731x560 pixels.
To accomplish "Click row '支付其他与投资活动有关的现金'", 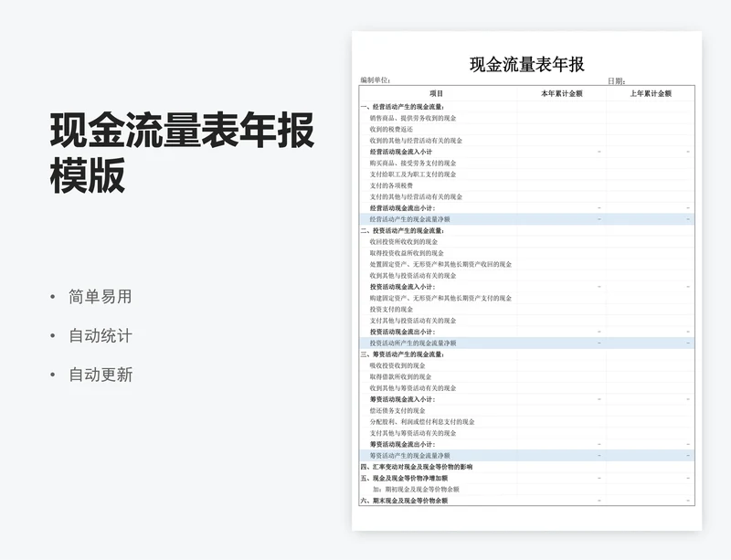I will (527, 321).
